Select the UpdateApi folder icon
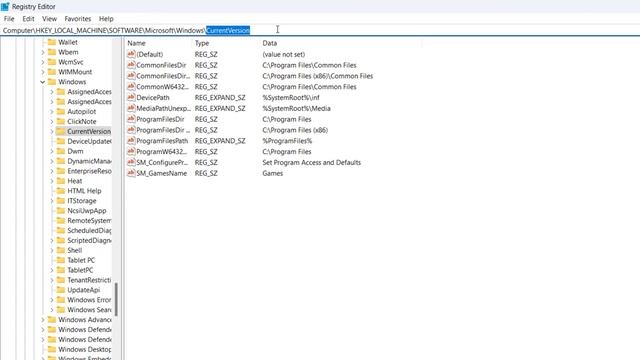 pos(61,290)
